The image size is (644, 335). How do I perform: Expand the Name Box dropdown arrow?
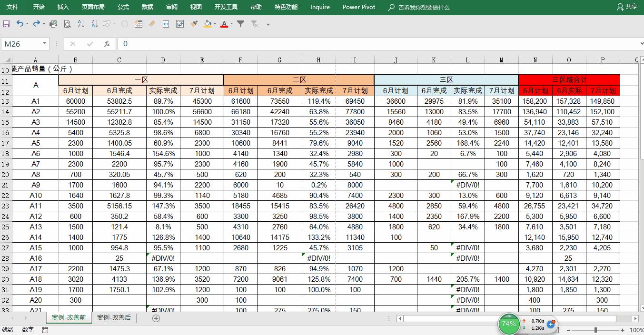(x=44, y=44)
